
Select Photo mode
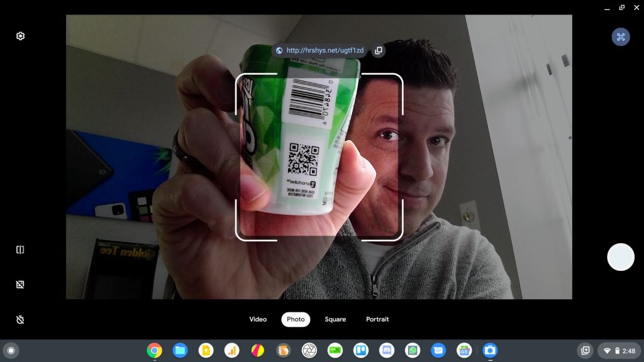click(296, 319)
